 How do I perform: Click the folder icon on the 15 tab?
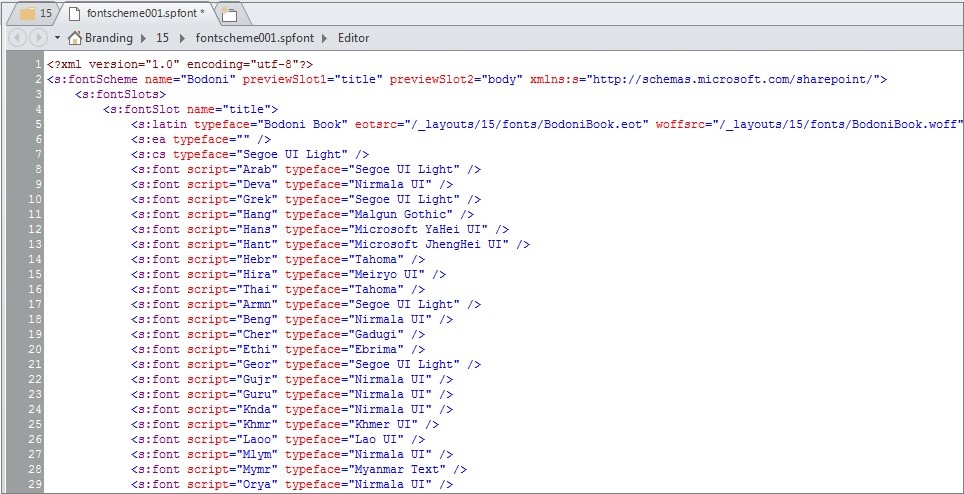click(x=27, y=13)
